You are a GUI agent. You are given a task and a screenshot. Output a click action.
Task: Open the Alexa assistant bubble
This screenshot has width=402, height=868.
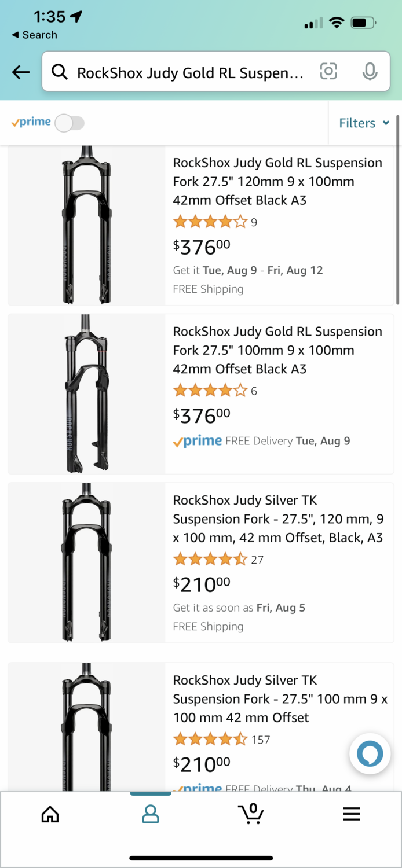tap(370, 754)
